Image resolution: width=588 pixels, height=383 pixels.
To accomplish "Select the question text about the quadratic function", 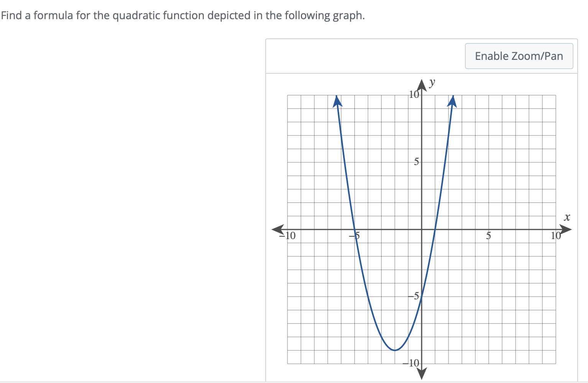I will click(x=182, y=15).
